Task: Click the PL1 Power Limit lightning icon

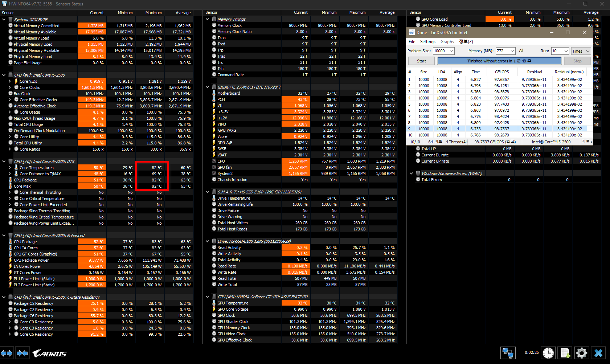Action: [x=11, y=279]
